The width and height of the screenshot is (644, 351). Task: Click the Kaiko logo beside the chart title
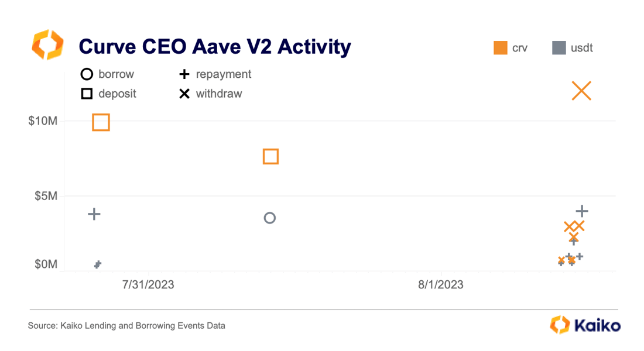point(47,44)
